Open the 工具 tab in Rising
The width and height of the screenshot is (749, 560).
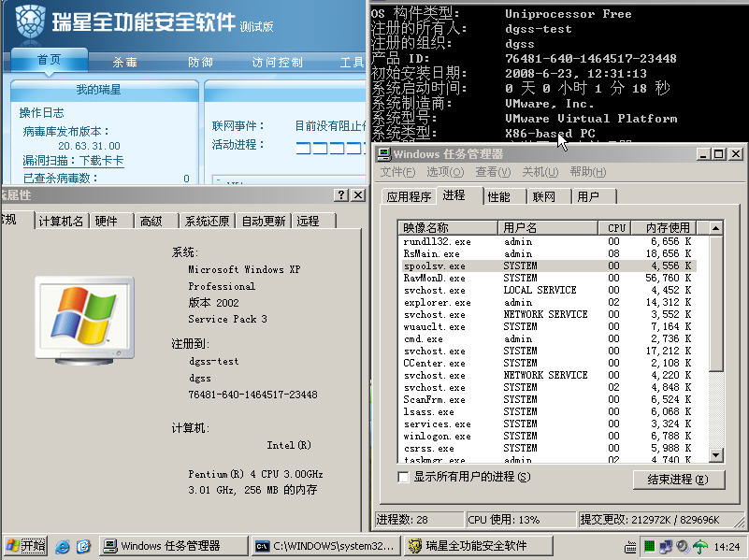pos(352,63)
